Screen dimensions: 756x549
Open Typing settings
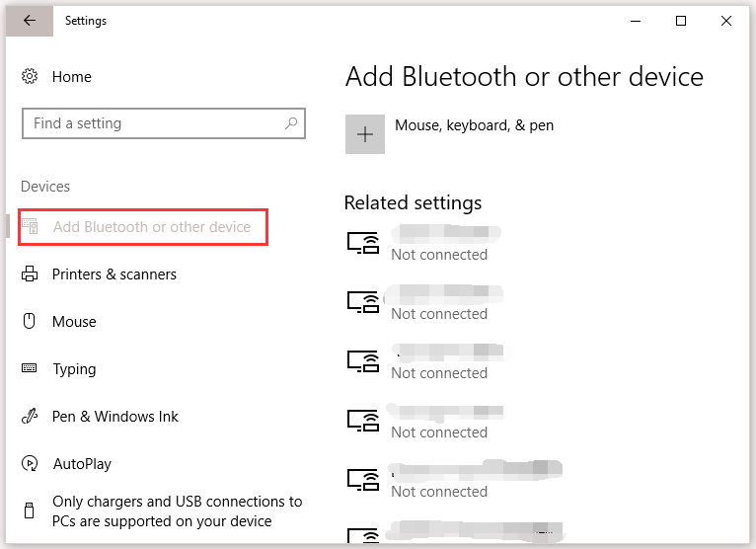pyautogui.click(x=74, y=369)
